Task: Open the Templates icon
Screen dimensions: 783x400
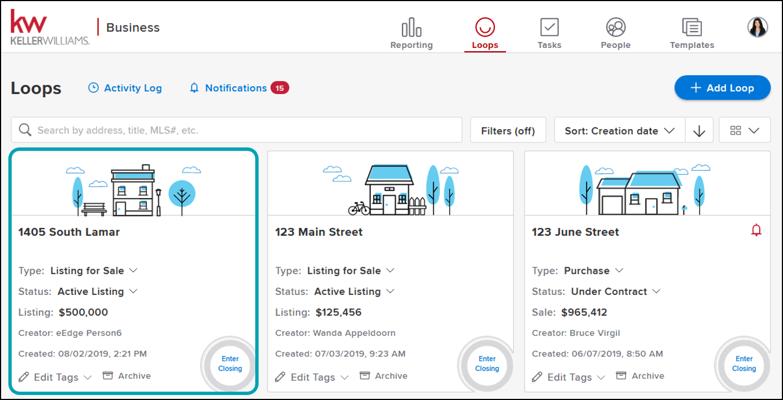Action: [691, 27]
